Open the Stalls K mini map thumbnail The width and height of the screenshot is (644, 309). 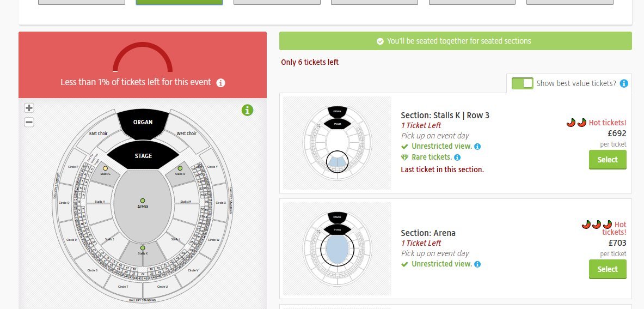pos(337,143)
